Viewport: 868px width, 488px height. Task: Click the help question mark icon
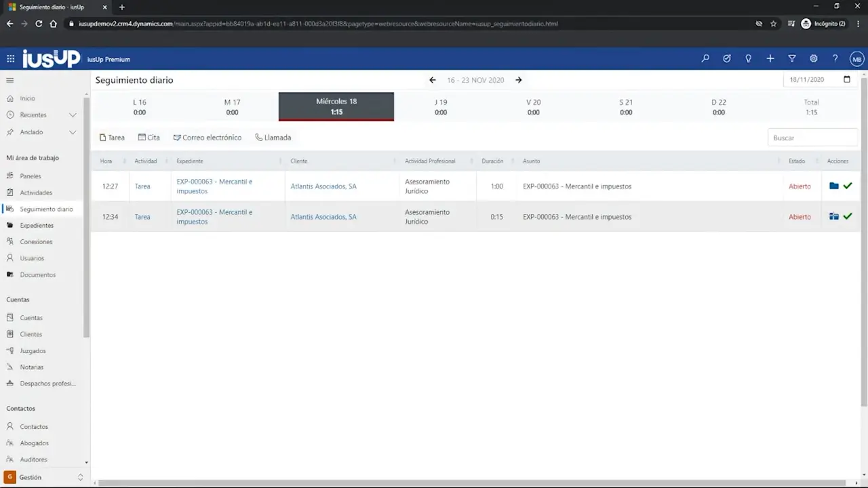tap(835, 59)
